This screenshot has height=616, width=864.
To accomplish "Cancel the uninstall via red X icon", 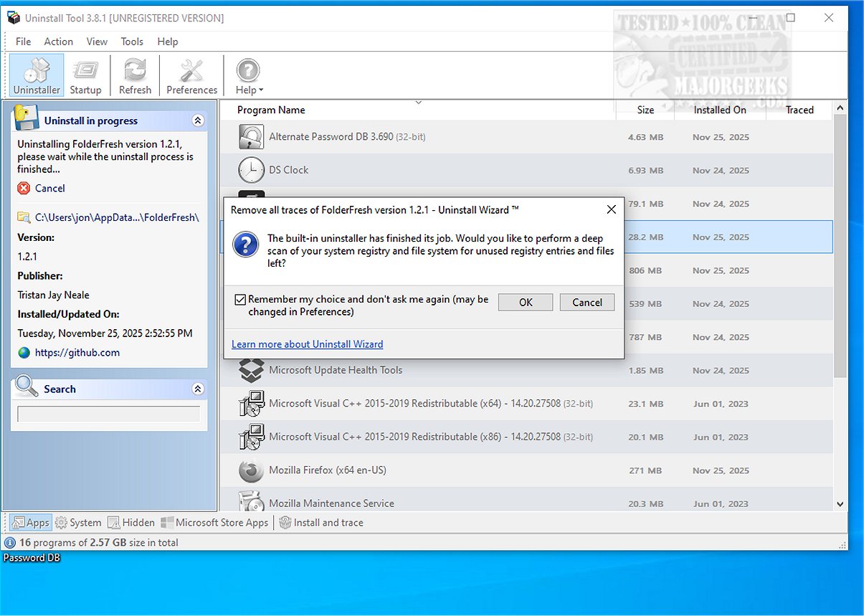I will (24, 188).
